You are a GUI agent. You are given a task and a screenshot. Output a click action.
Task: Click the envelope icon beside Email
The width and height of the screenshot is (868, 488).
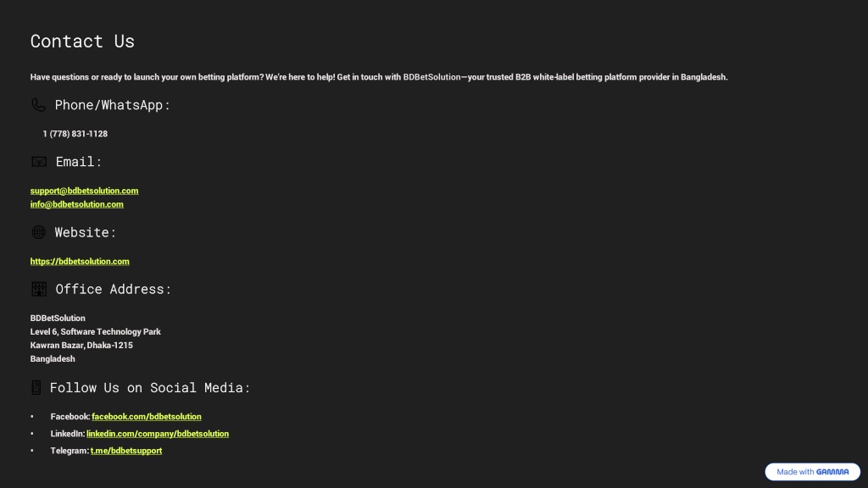click(39, 162)
